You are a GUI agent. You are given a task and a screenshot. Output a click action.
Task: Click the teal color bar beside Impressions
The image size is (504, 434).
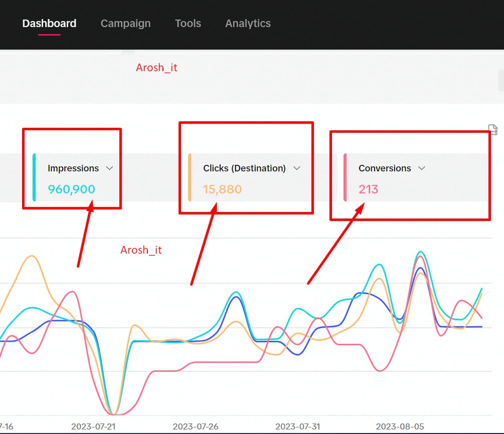click(34, 177)
